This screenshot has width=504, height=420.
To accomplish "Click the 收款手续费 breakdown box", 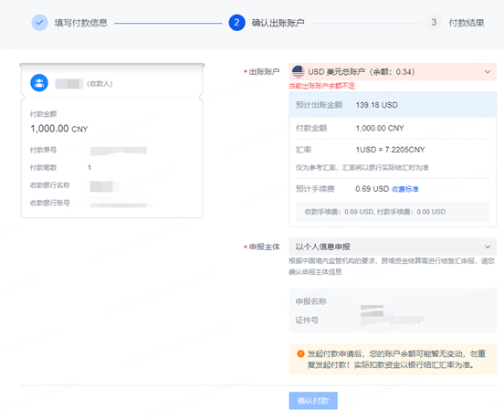I will point(393,212).
